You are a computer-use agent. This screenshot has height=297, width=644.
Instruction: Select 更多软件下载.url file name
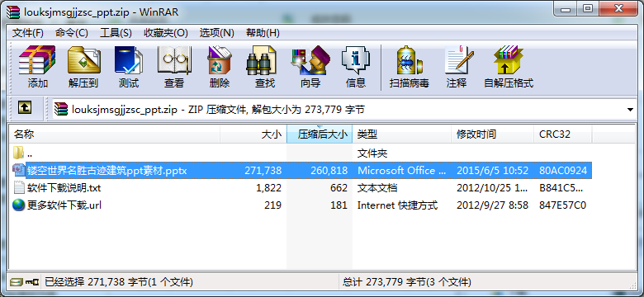pos(64,205)
